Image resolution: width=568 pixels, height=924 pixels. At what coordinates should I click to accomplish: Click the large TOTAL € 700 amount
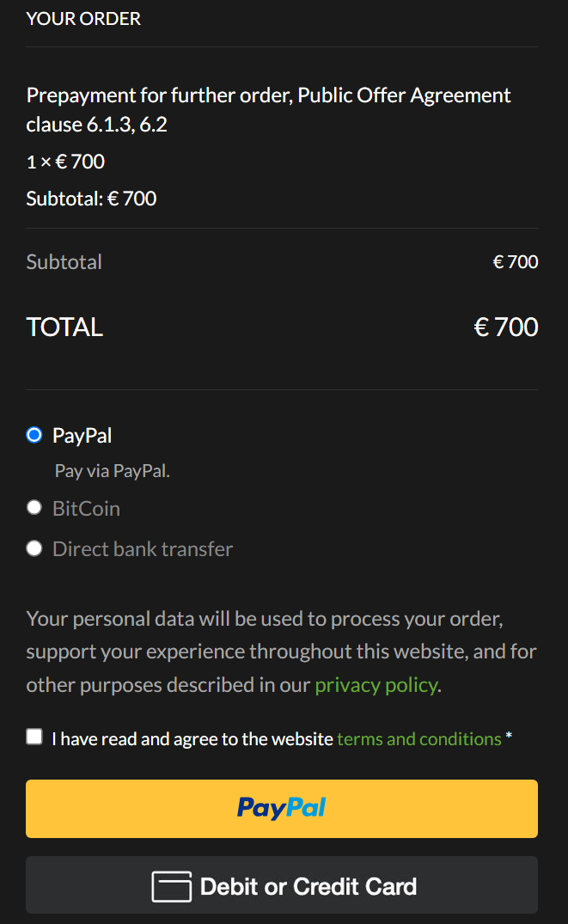tap(505, 327)
